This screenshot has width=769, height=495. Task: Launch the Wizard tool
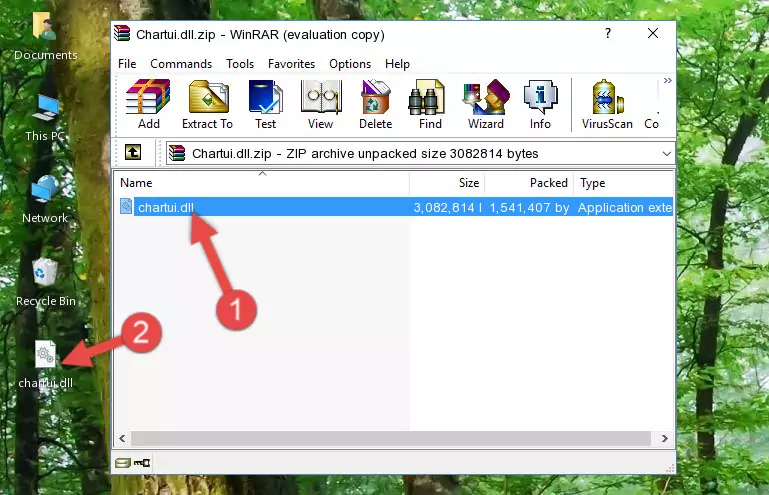pyautogui.click(x=486, y=104)
